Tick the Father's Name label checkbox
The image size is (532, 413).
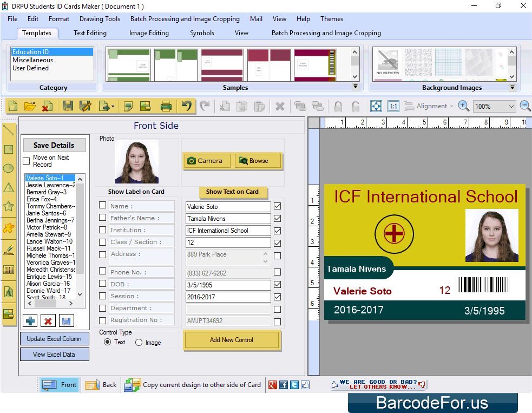point(102,217)
